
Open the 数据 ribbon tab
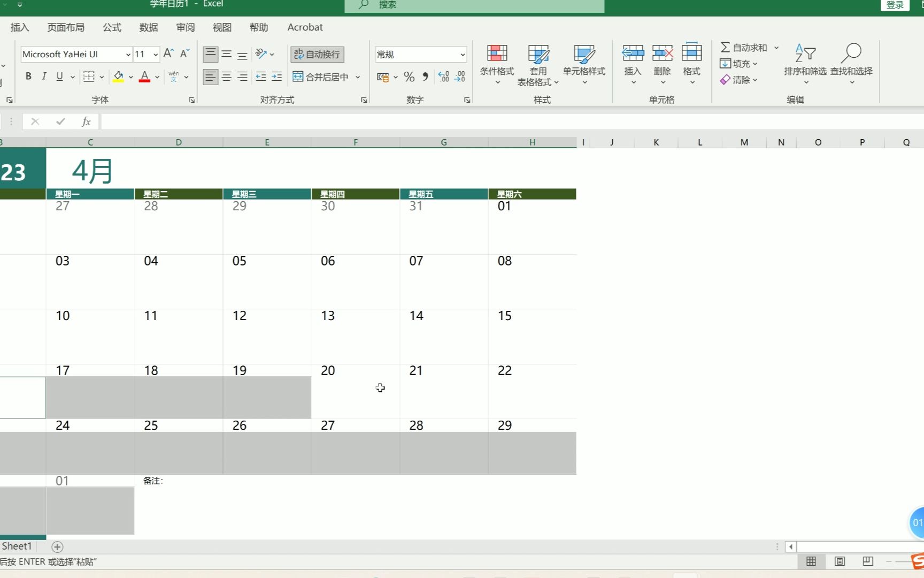click(x=149, y=27)
